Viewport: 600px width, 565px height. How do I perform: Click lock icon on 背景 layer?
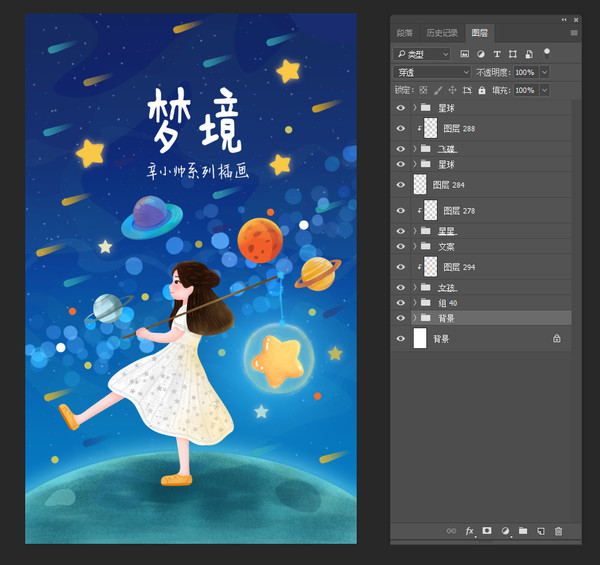click(x=557, y=339)
